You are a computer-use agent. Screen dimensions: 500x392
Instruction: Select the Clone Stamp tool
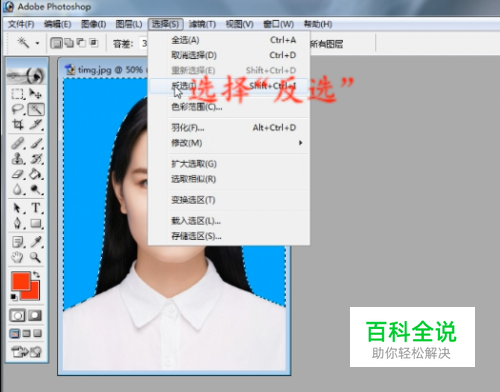pyautogui.click(x=18, y=159)
